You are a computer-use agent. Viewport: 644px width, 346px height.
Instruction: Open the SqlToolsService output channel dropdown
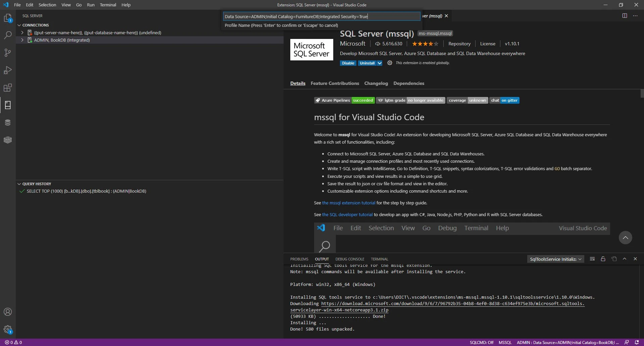tap(555, 259)
